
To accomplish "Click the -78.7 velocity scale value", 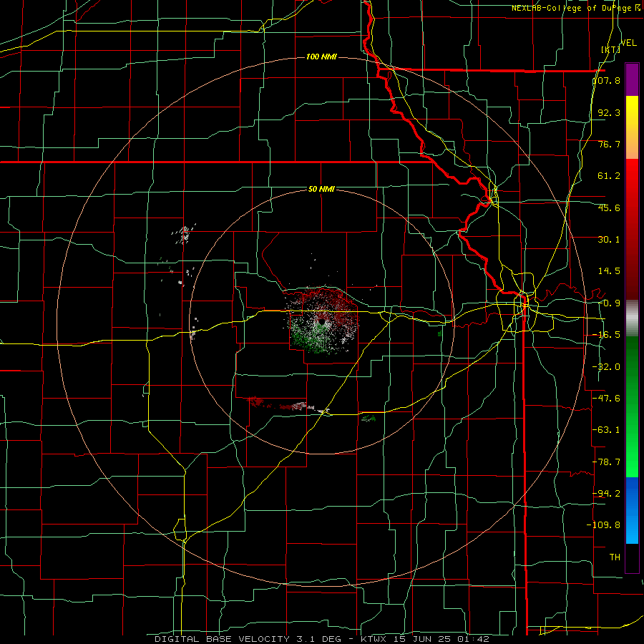I will [607, 462].
